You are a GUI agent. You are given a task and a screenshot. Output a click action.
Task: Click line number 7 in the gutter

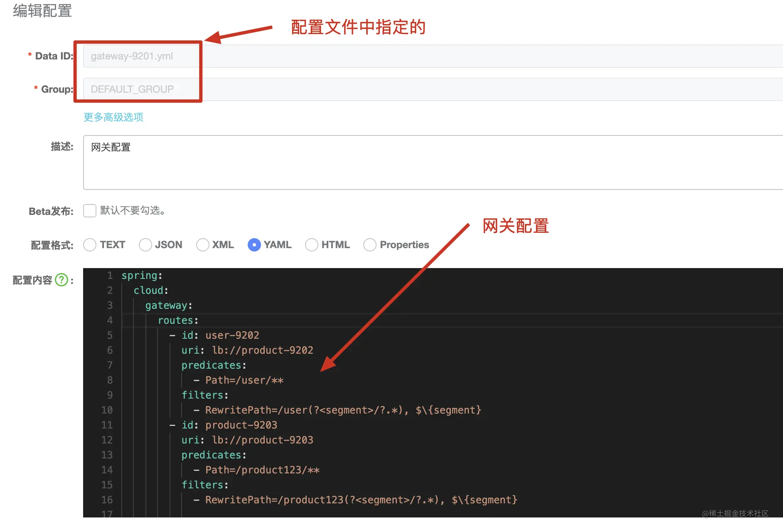point(110,365)
